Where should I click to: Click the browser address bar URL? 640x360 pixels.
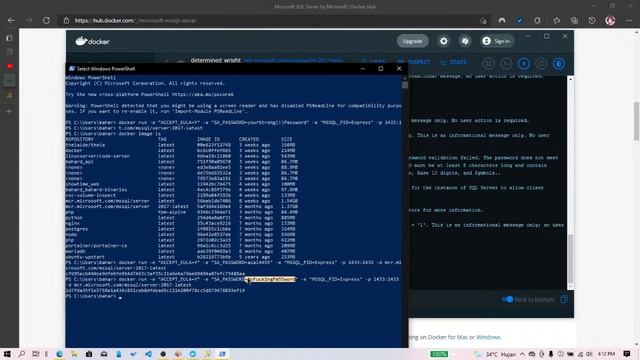tap(136, 20)
